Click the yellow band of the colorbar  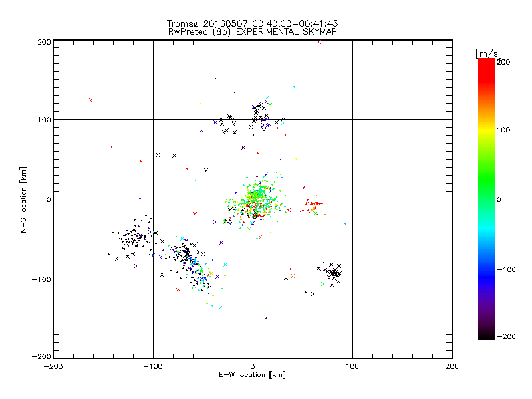point(487,130)
